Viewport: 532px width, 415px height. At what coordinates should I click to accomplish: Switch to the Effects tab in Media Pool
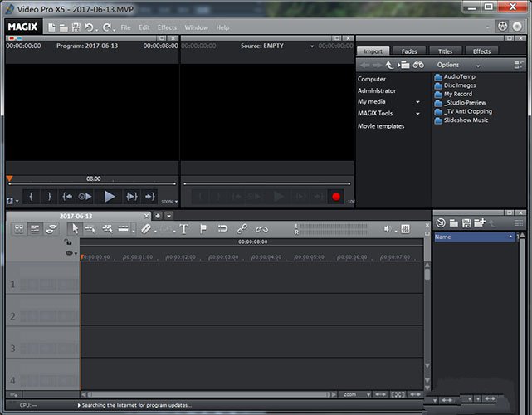[x=481, y=51]
